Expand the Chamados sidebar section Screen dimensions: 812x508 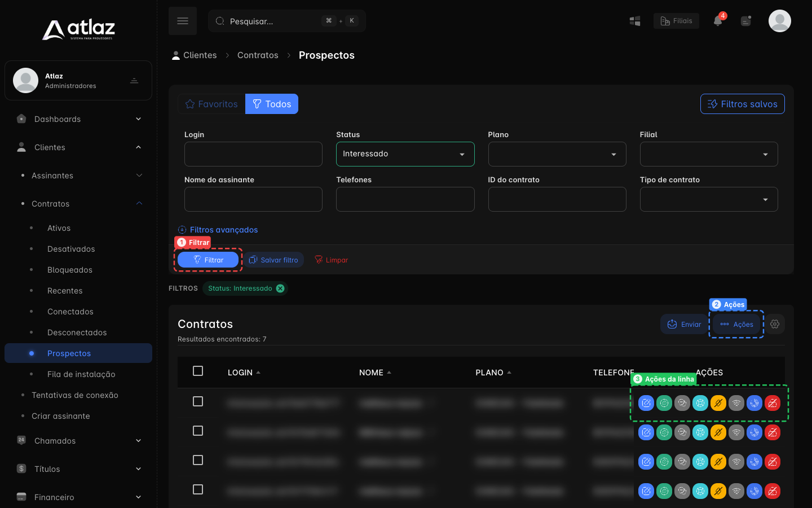(x=78, y=441)
